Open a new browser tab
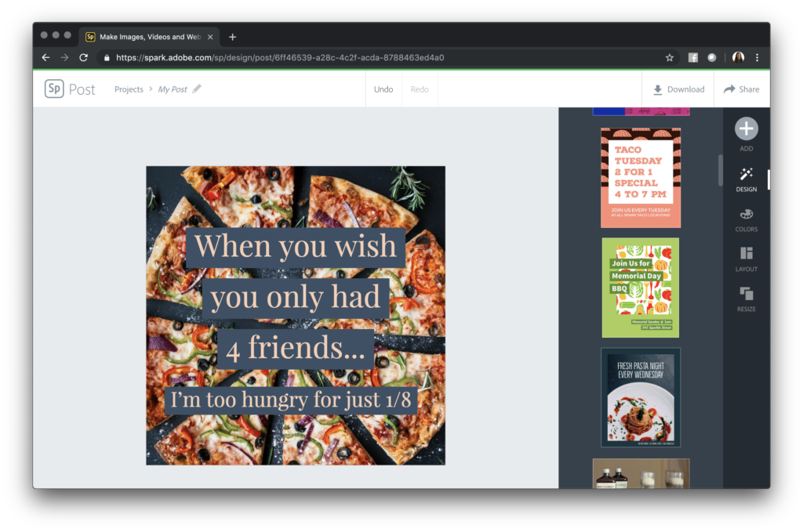Image resolution: width=803 pixels, height=532 pixels. pyautogui.click(x=232, y=37)
